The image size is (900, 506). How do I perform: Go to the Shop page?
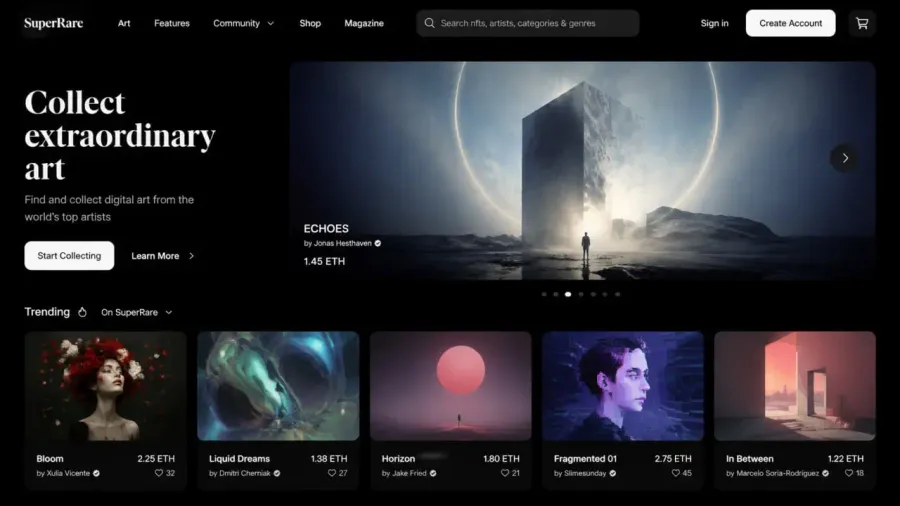tap(310, 24)
